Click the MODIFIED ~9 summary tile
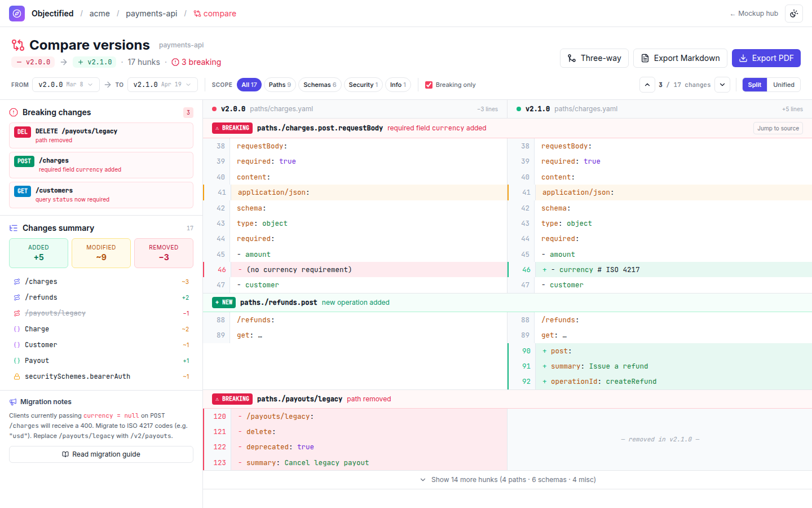 click(101, 253)
